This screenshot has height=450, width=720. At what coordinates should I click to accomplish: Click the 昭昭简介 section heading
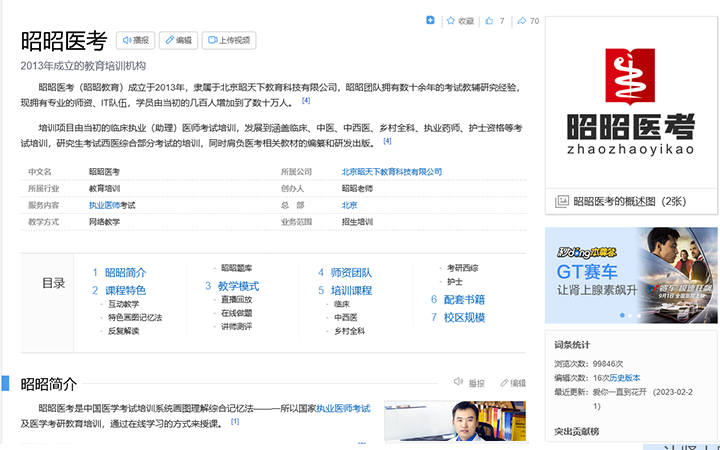(49, 384)
